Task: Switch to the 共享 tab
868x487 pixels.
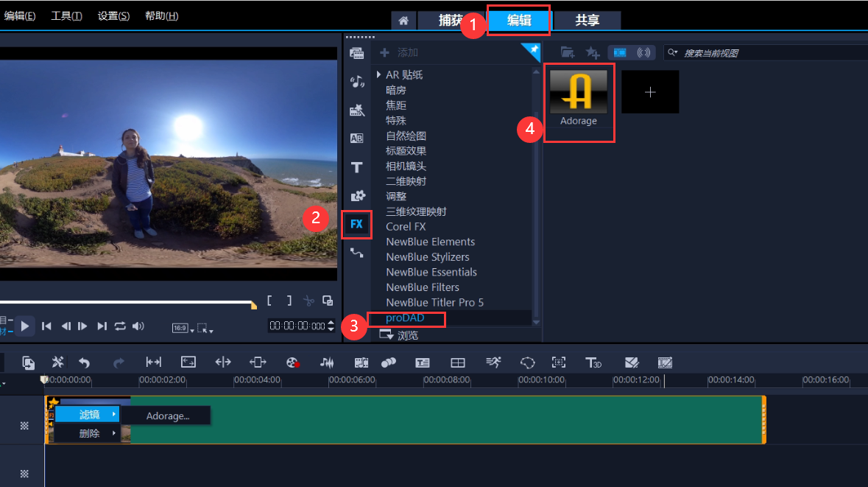Action: pyautogui.click(x=587, y=21)
